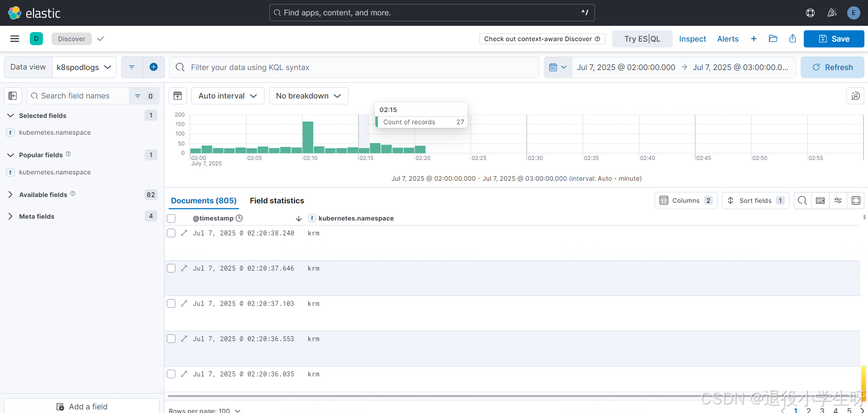Expand the 02:20:37.646 document row

coord(184,268)
